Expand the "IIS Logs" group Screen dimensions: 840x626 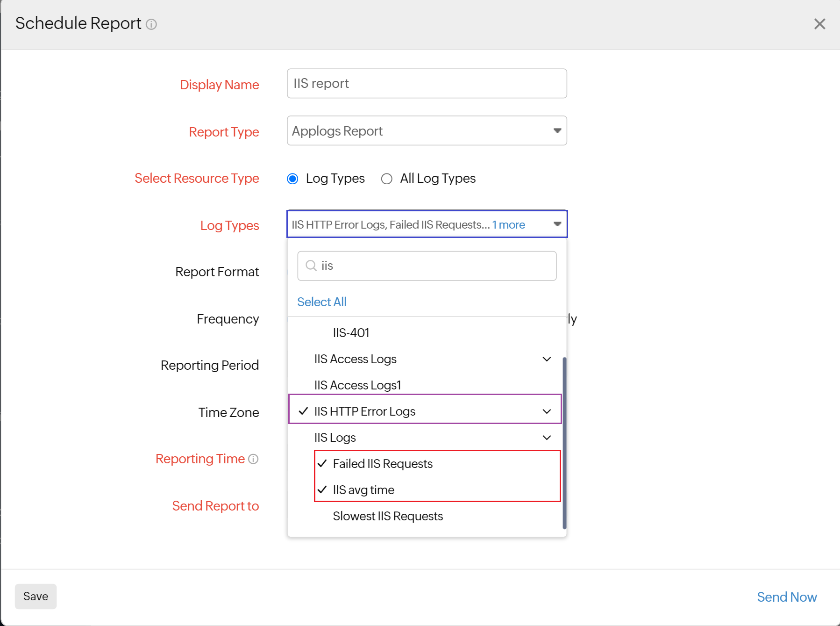[x=546, y=438]
